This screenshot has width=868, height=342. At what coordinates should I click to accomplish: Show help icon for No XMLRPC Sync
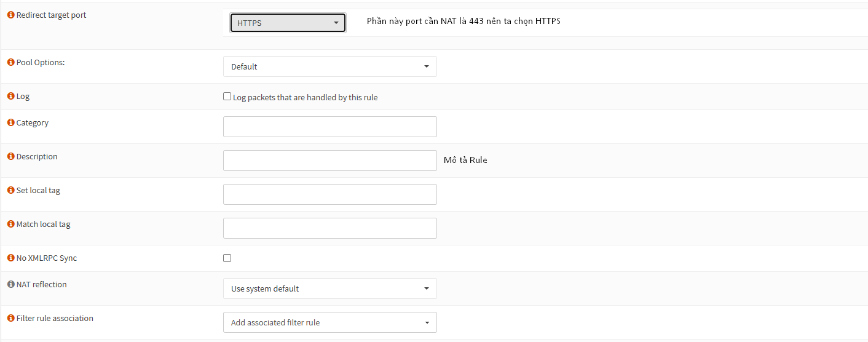pos(10,258)
